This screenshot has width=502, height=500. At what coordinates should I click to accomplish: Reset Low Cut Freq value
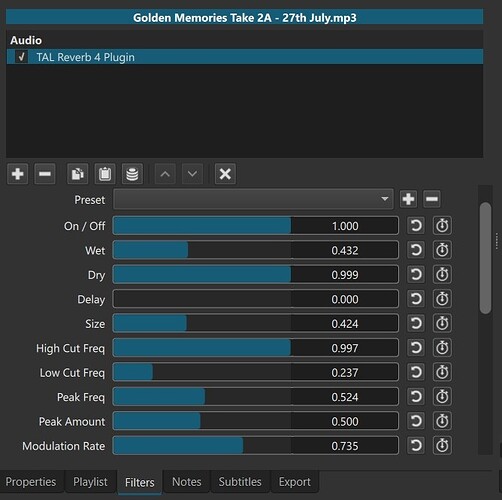coord(416,372)
